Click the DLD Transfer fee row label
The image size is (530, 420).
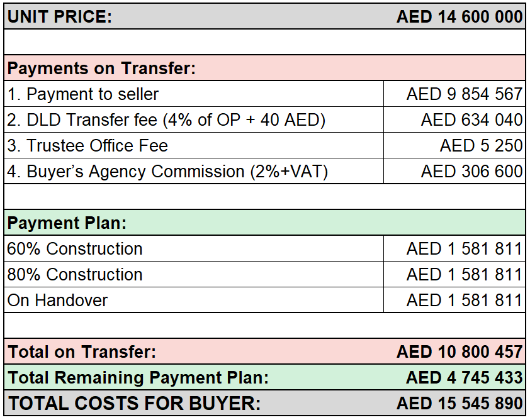[166, 120]
